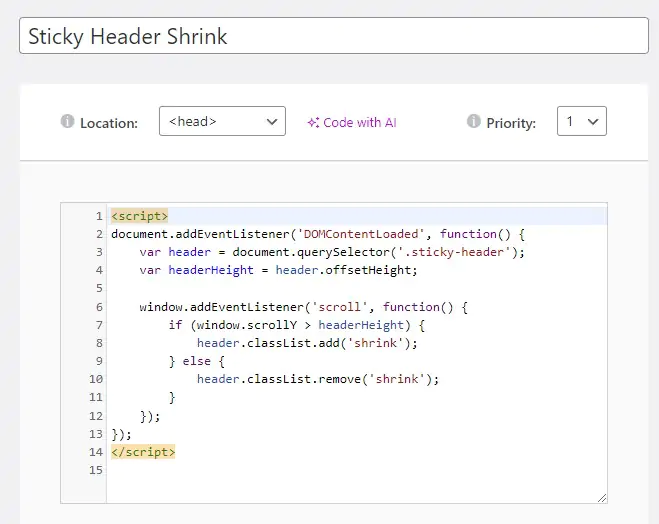Click line number 15 in the gutter

tap(96, 470)
